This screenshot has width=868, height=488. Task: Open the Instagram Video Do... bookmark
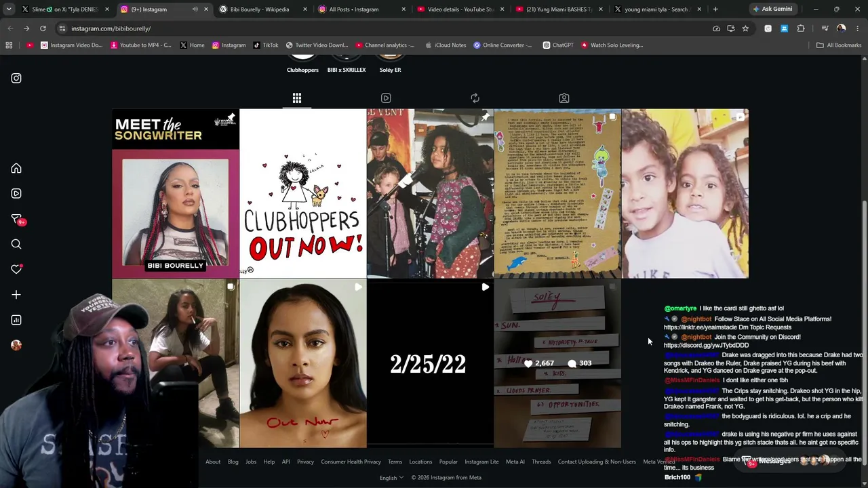[71, 45]
